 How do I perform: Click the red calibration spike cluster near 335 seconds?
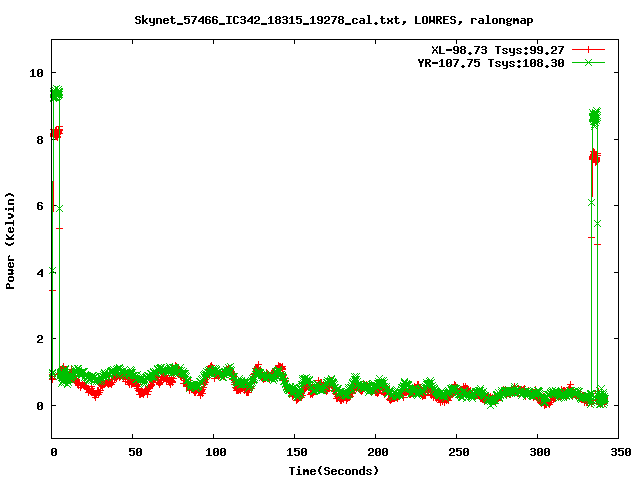[595, 157]
